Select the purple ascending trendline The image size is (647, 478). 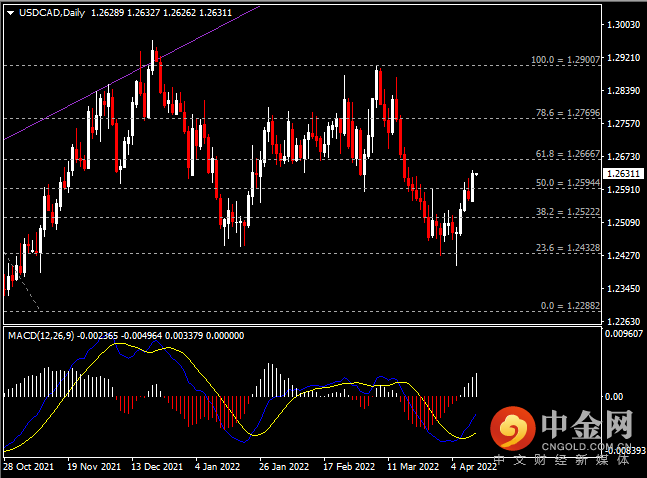point(132,73)
